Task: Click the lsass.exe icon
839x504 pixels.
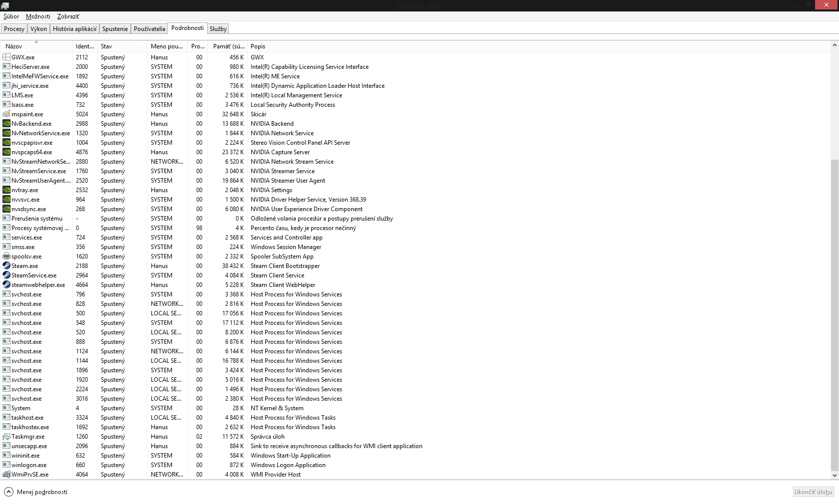Action: point(6,105)
